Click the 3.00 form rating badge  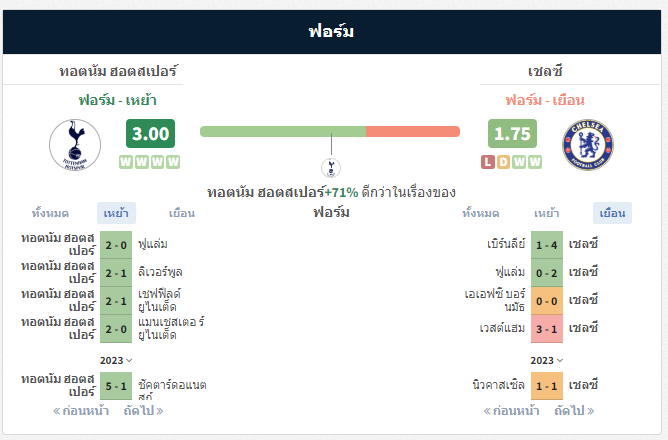pyautogui.click(x=150, y=134)
